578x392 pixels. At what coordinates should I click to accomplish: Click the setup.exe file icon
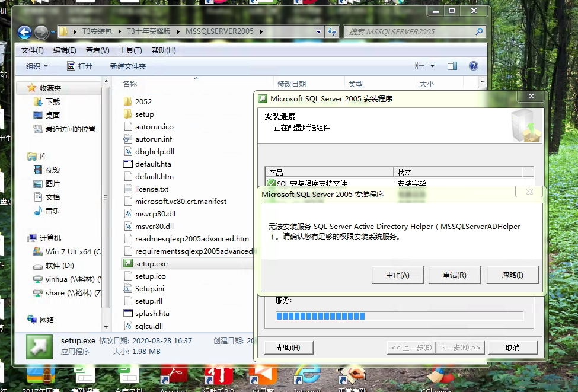tap(128, 263)
